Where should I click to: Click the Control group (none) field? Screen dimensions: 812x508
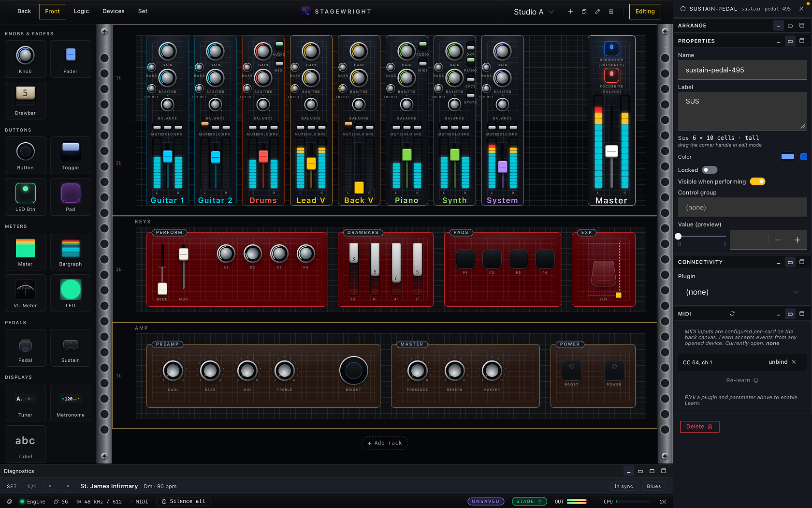742,208
